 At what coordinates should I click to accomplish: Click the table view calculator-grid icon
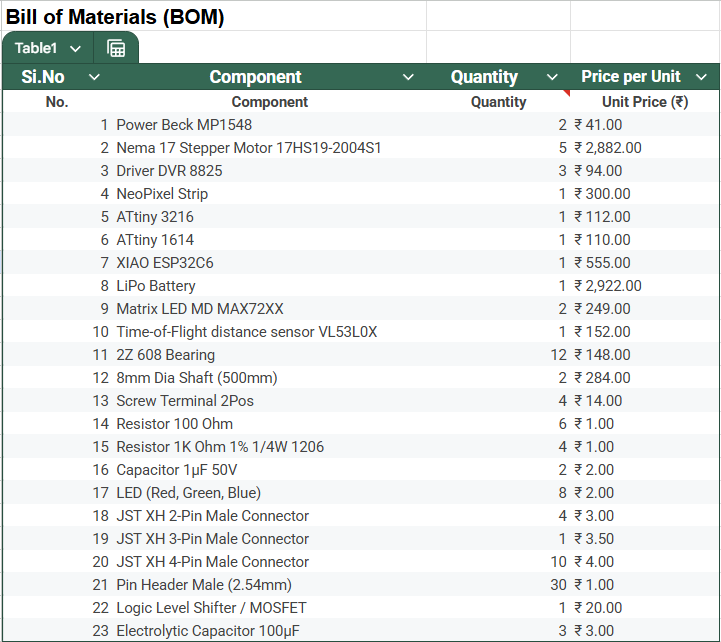(116, 48)
